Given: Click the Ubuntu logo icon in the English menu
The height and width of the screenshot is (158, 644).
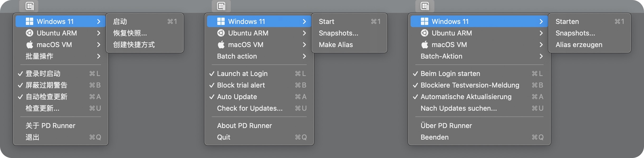Looking at the screenshot, I should pos(221,33).
